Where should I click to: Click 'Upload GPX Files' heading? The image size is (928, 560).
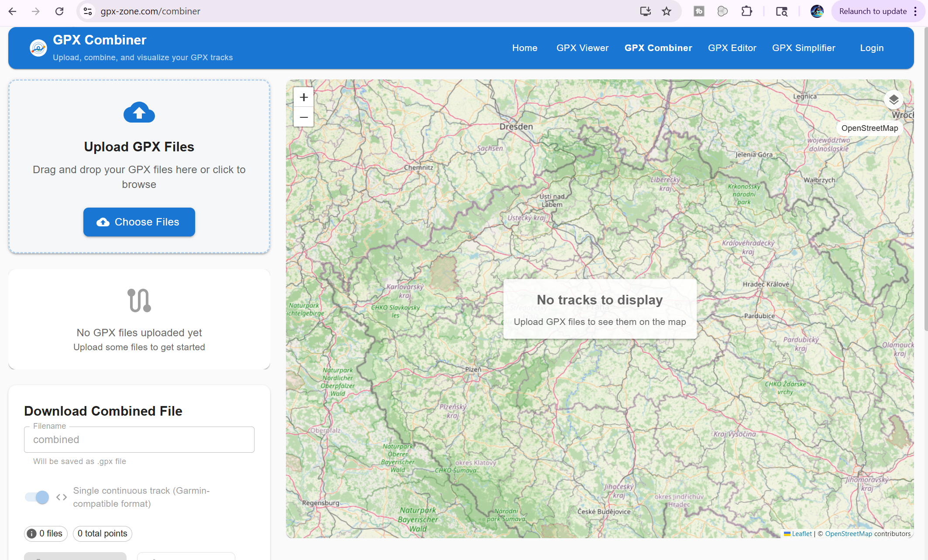click(x=139, y=147)
